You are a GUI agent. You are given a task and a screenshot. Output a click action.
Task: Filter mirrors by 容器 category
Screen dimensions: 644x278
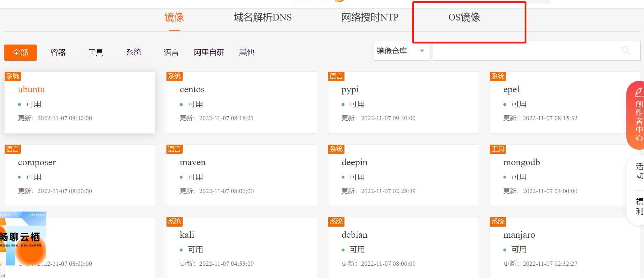pos(58,52)
